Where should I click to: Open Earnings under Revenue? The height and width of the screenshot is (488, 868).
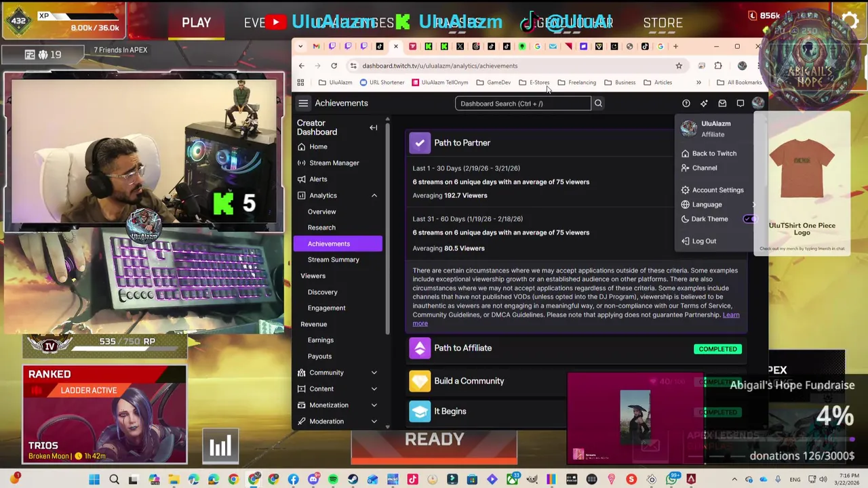click(320, 340)
